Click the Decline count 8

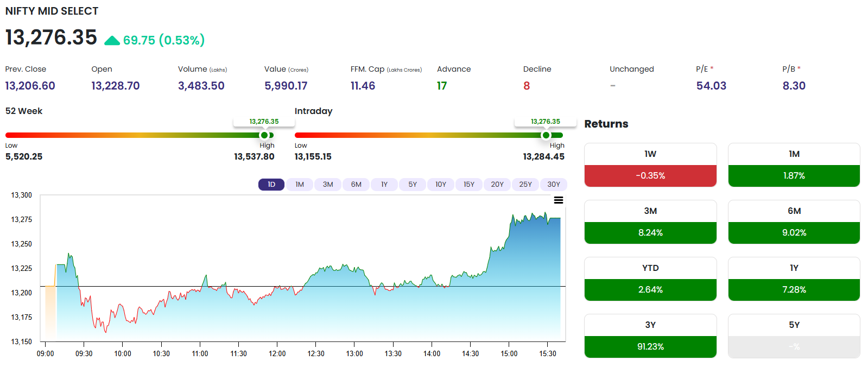(x=527, y=86)
